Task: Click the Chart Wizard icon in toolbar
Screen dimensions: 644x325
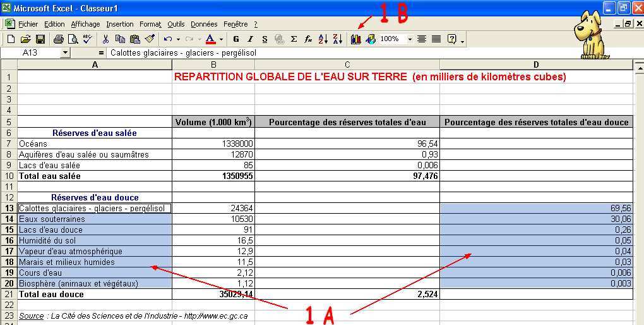Action: click(356, 39)
